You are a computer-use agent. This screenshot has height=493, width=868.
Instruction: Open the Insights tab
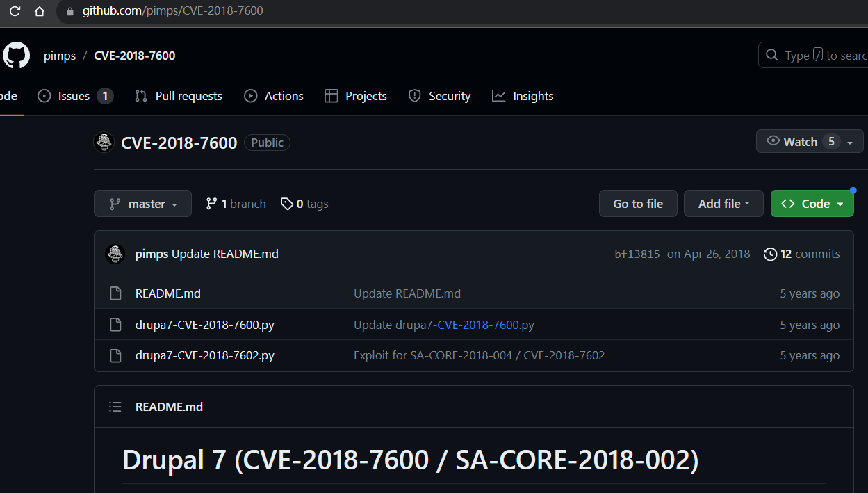pos(523,96)
